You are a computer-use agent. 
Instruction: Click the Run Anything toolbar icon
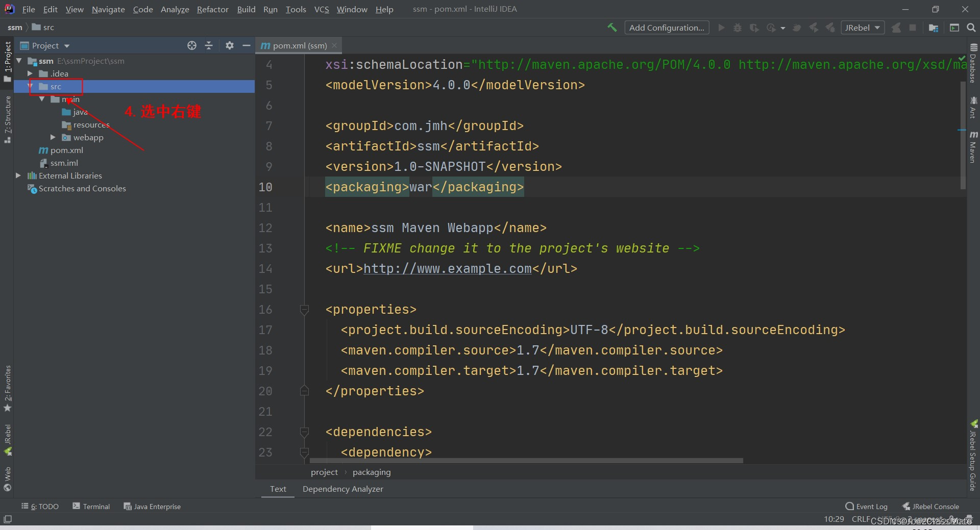coord(954,28)
